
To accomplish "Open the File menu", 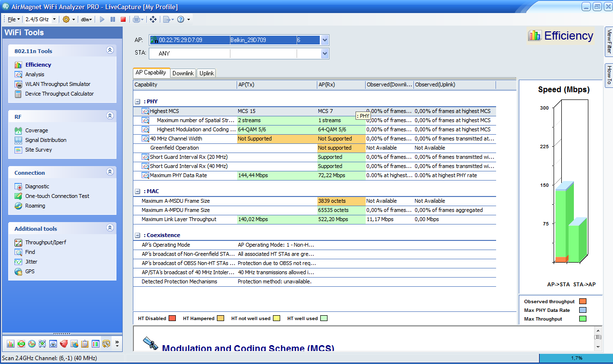I will click(13, 19).
